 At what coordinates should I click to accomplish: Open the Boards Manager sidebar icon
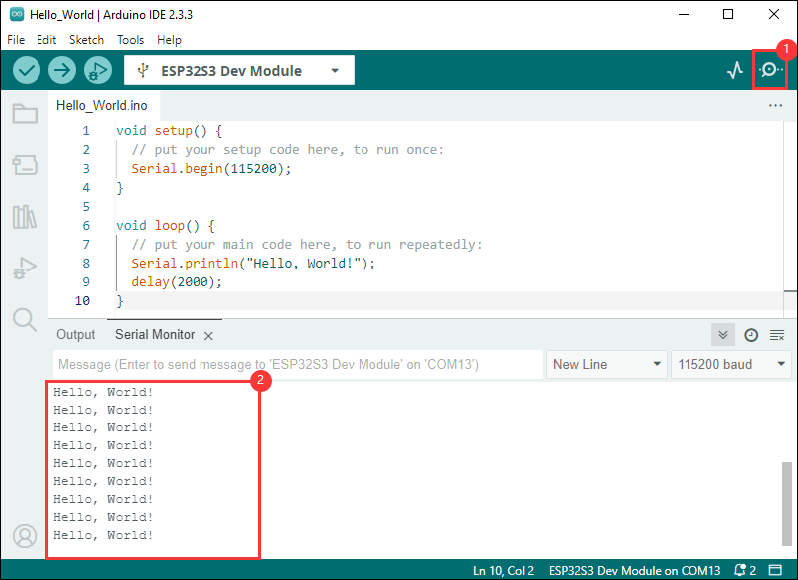(x=25, y=165)
